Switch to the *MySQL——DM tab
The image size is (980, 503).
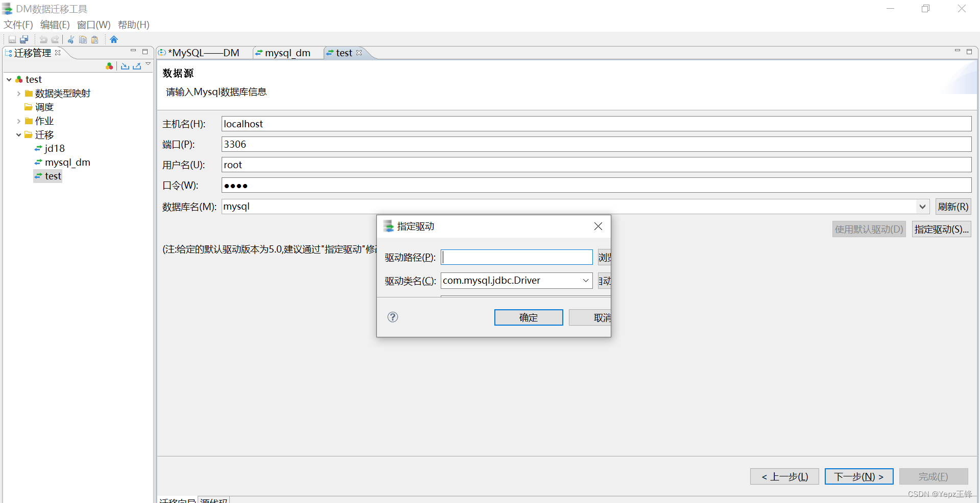point(203,53)
